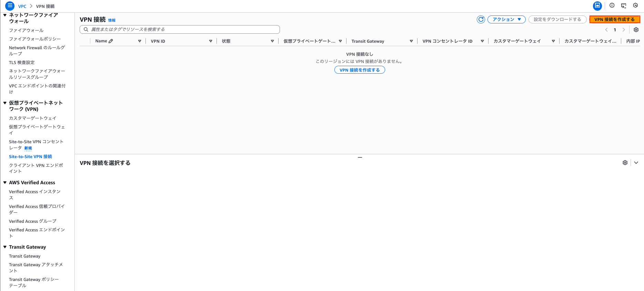This screenshot has height=291, width=644.
Task: Open detail panel settings gear icon
Action: point(625,163)
